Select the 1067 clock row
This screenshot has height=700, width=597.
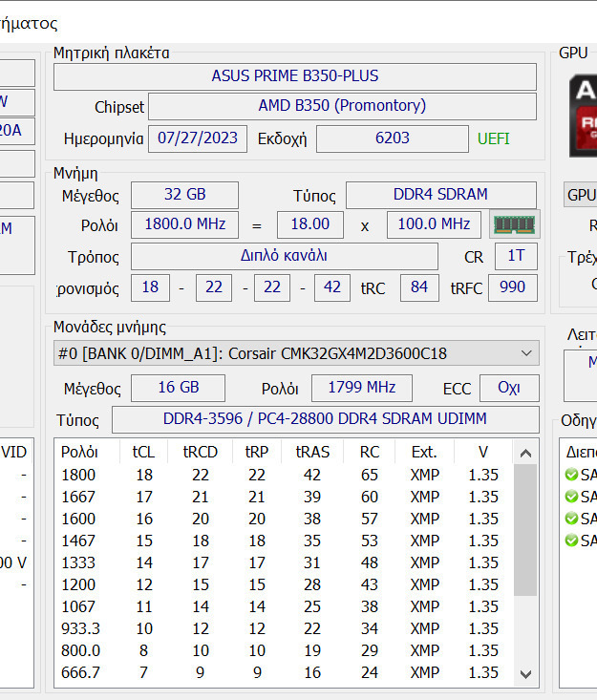284,606
